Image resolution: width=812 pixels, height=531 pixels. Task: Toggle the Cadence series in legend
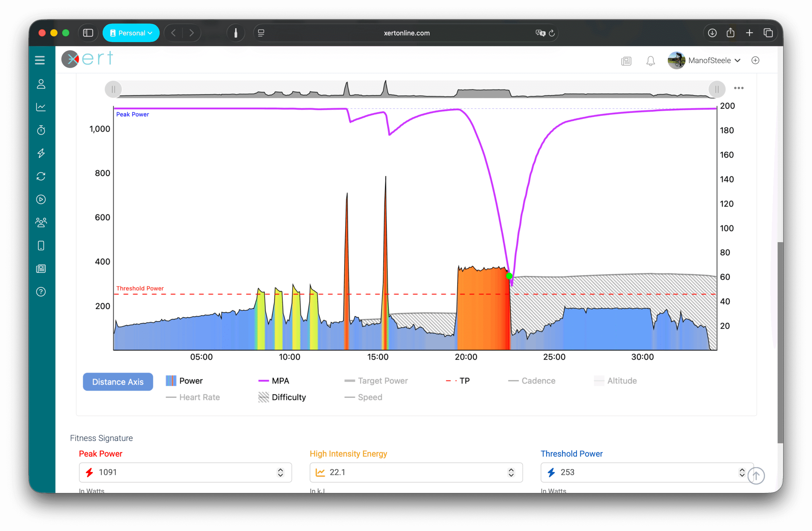click(532, 381)
